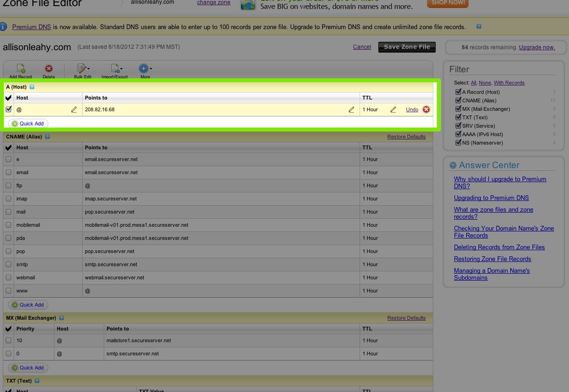
Task: Delete the A record with red X
Action: pos(426,109)
